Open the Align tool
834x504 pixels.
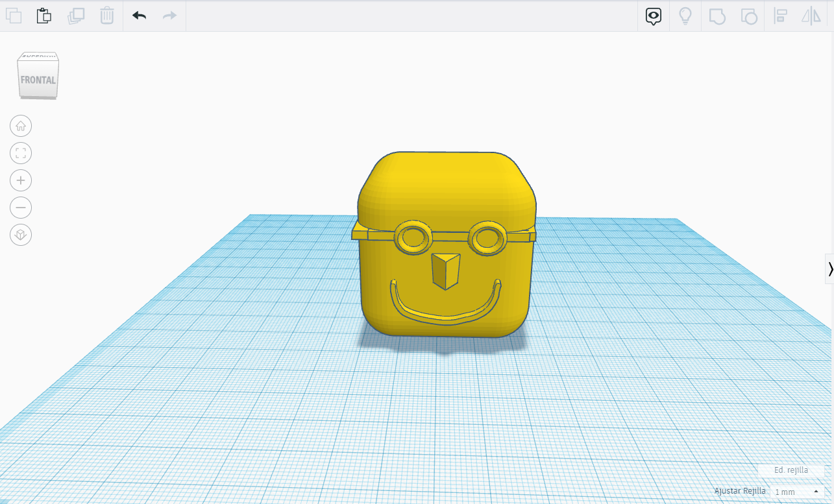pos(781,16)
